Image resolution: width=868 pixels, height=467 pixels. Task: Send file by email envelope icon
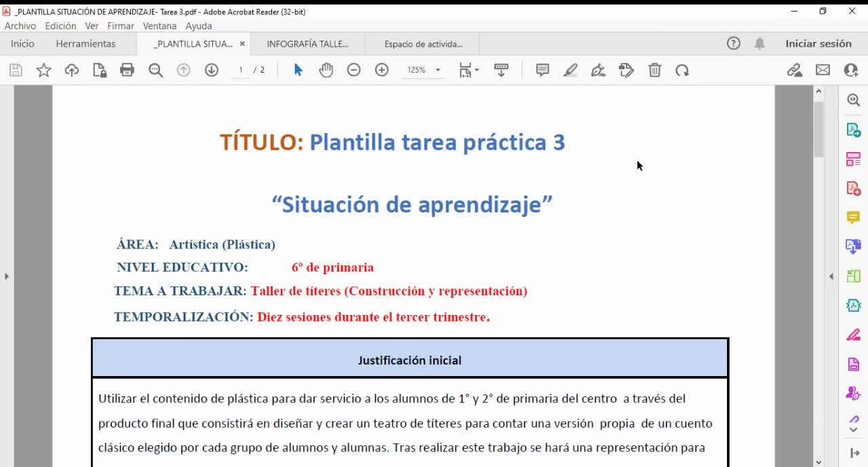pos(823,70)
